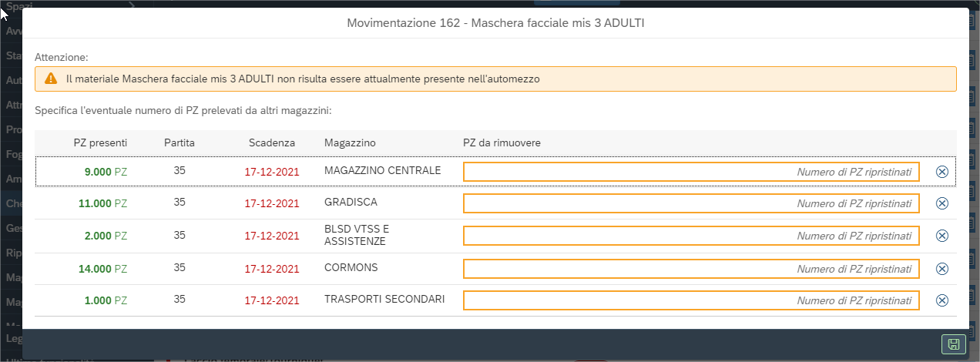The image size is (980, 362).
Task: Click the PZ presenti column header
Action: (100, 142)
